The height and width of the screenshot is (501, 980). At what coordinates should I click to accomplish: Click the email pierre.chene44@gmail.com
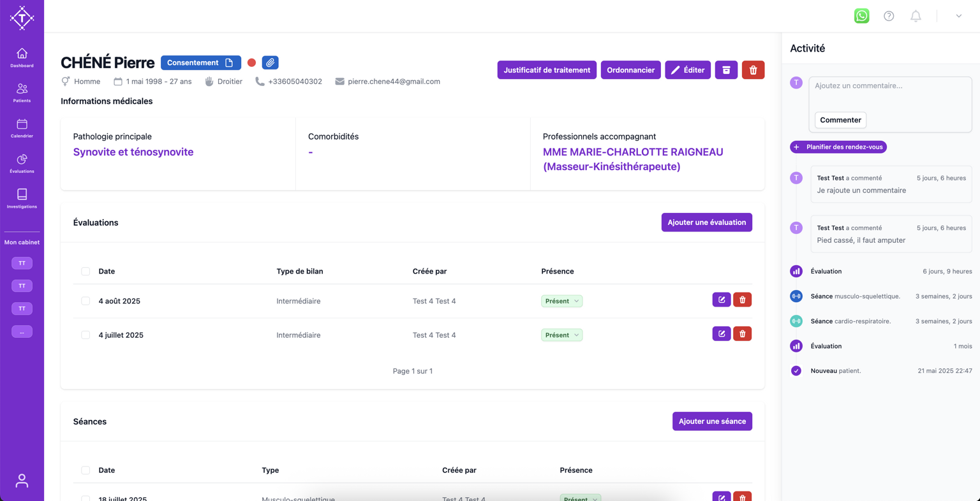(394, 82)
